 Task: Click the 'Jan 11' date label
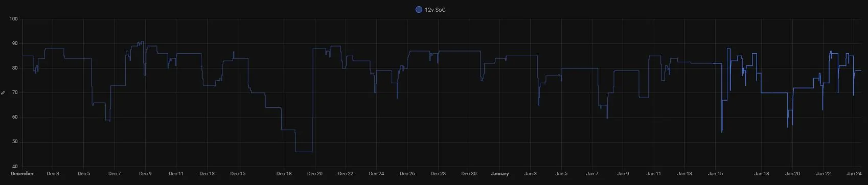(653, 174)
